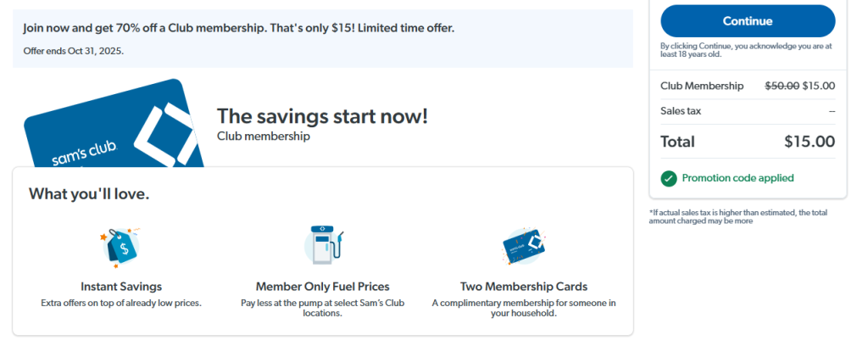
Task: Click the Offer ends Oct 31, 2025 text
Action: [x=74, y=51]
